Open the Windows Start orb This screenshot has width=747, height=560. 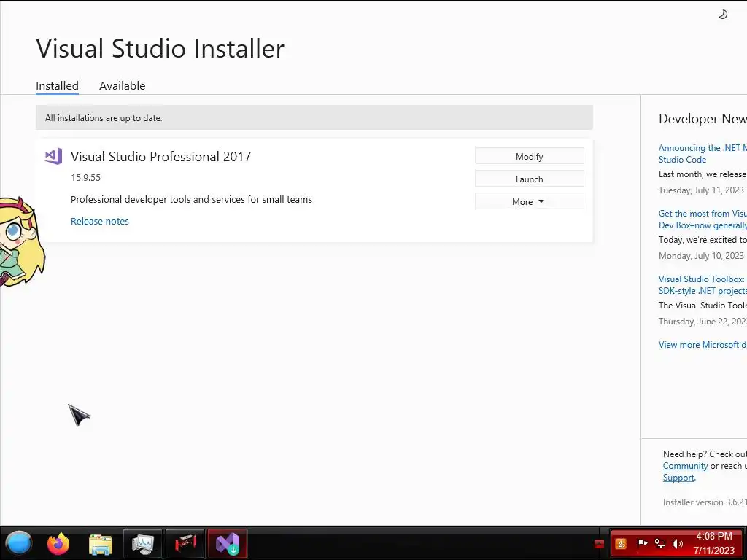[19, 543]
